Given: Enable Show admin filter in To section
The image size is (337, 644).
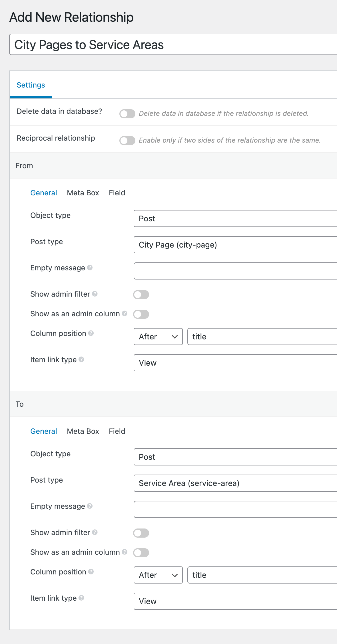Looking at the screenshot, I should click(141, 533).
